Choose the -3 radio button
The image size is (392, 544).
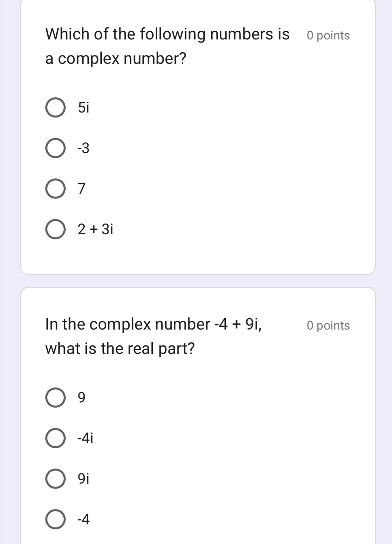pos(55,148)
